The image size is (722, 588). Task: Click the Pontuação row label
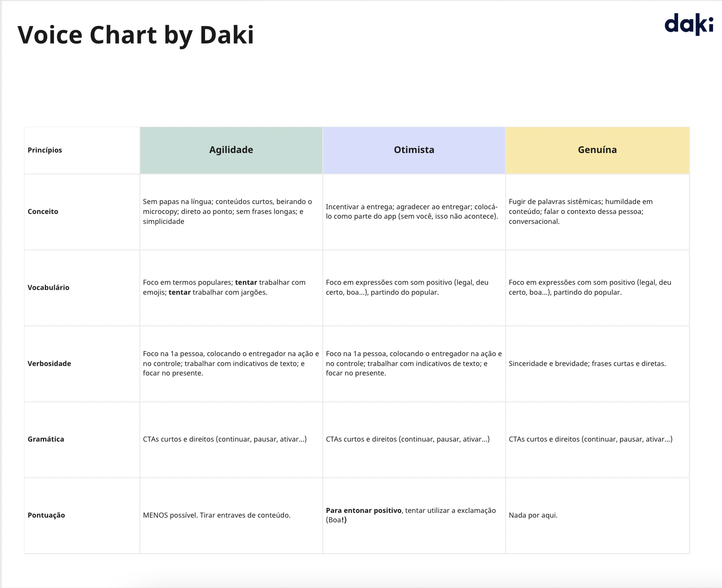(x=46, y=515)
